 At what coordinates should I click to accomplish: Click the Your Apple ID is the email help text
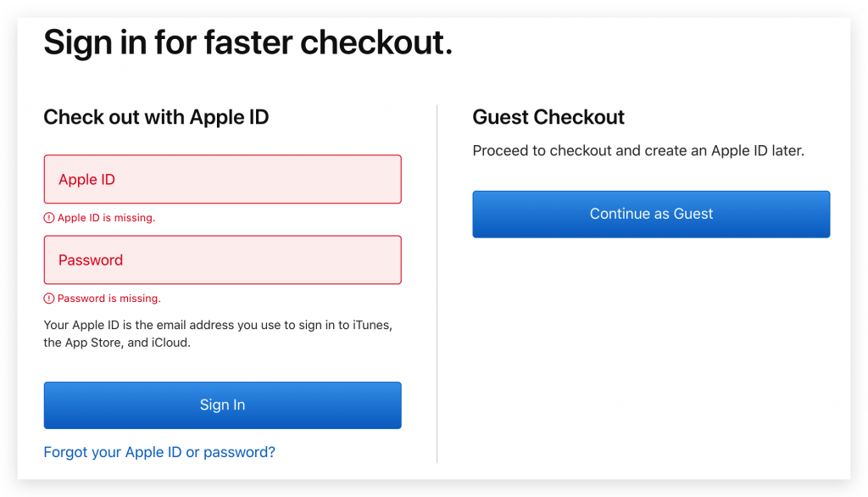coord(218,333)
